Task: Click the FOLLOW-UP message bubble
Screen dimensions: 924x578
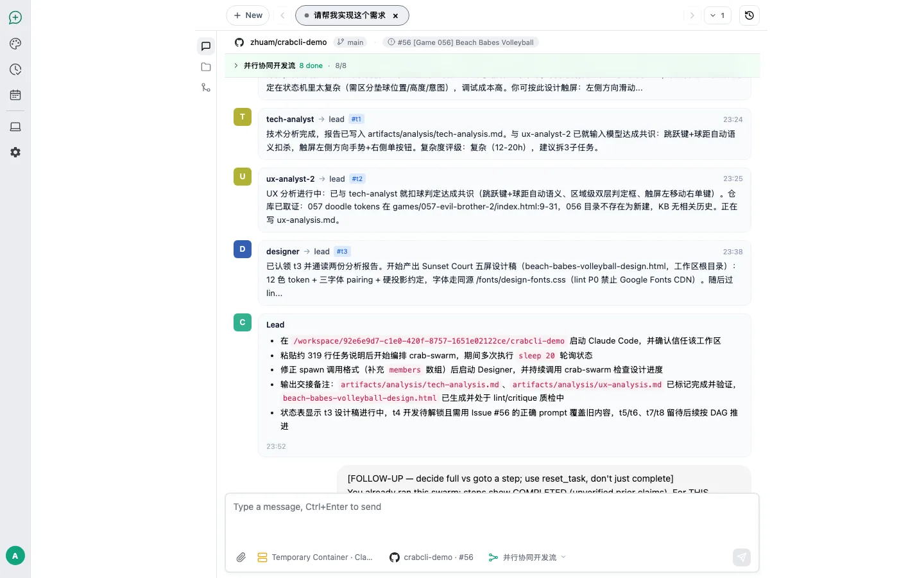Action: point(544,479)
